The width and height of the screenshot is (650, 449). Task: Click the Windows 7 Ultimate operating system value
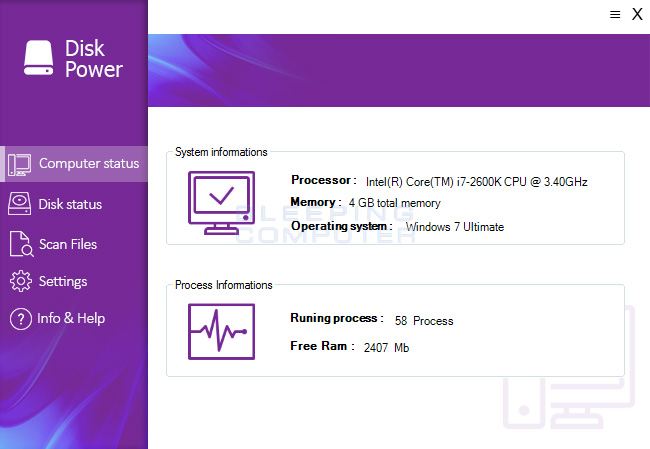(454, 227)
